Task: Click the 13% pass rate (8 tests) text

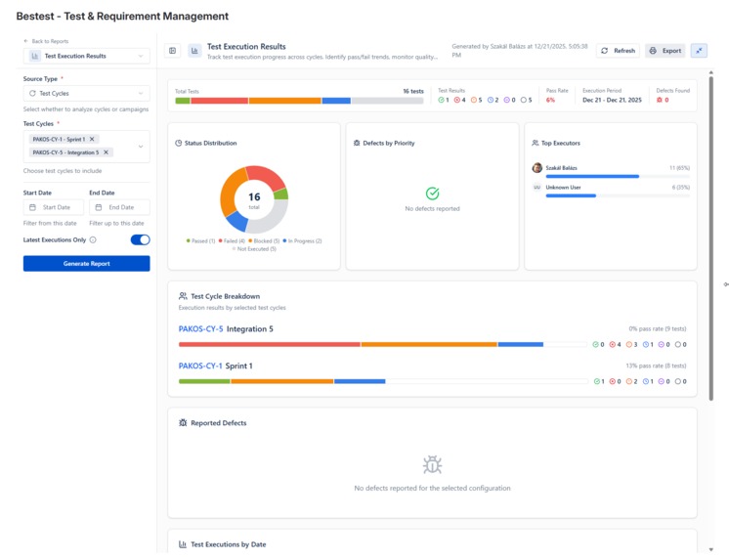Action: (x=656, y=366)
